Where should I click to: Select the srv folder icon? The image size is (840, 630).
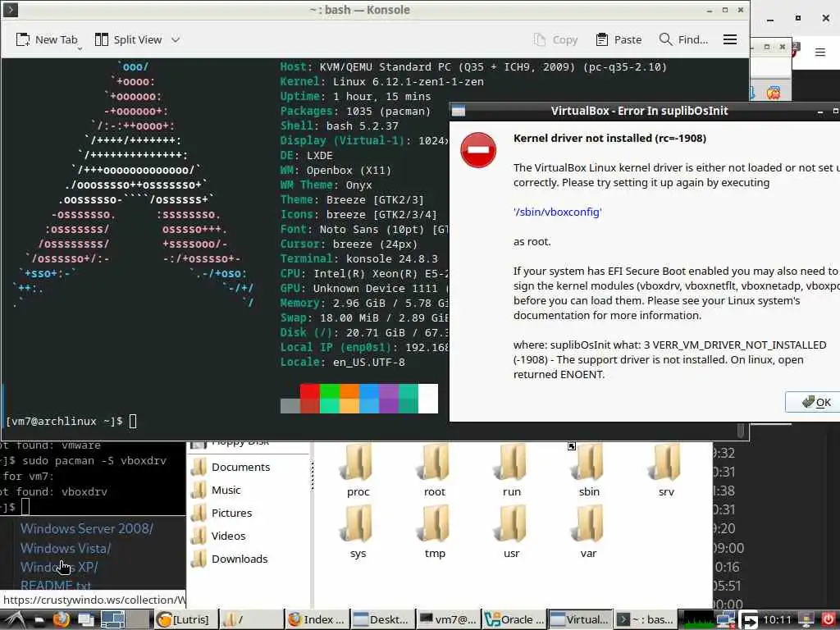666,462
